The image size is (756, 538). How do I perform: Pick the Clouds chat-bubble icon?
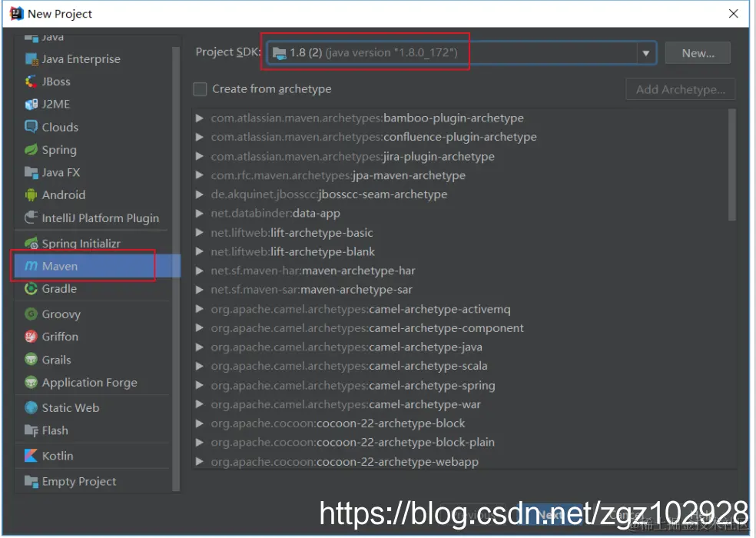pos(31,127)
